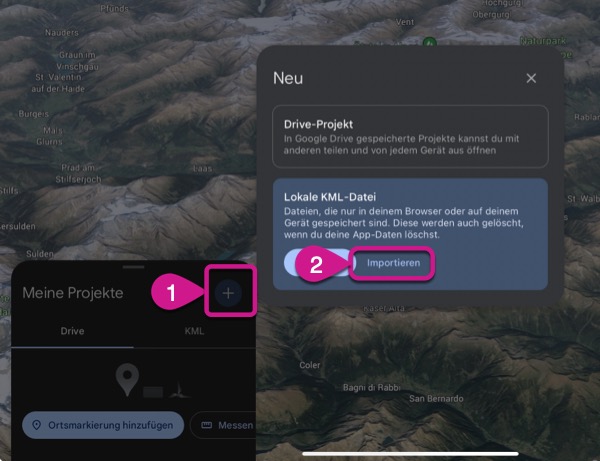The height and width of the screenshot is (461, 600).
Task: Select the green park marker near Naturpark
Action: click(430, 41)
